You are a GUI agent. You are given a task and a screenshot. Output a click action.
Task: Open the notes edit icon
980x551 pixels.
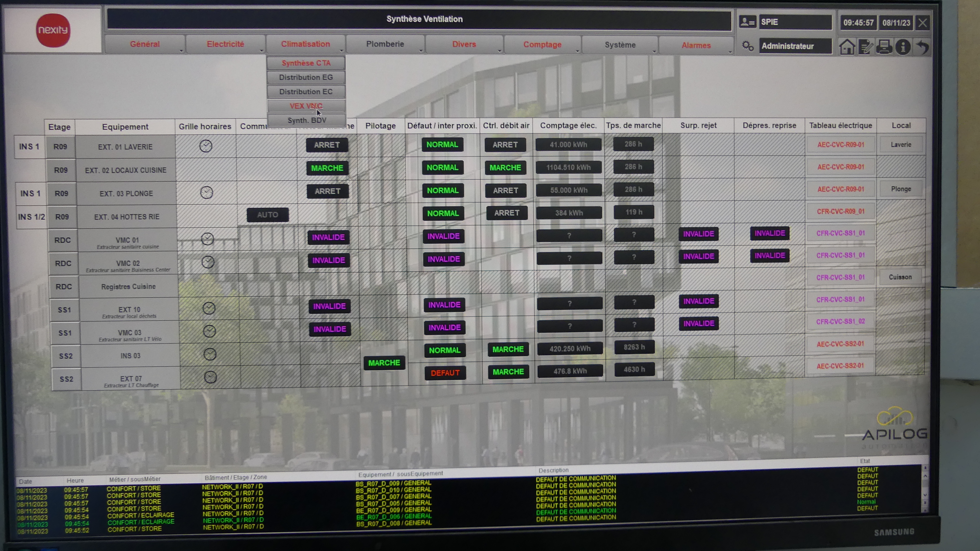pyautogui.click(x=866, y=47)
